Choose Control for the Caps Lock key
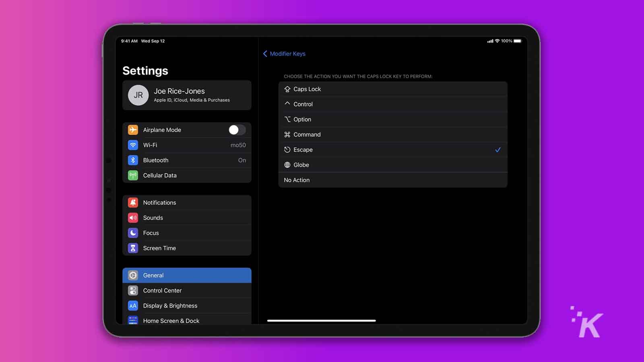This screenshot has width=644, height=362. pos(393,104)
